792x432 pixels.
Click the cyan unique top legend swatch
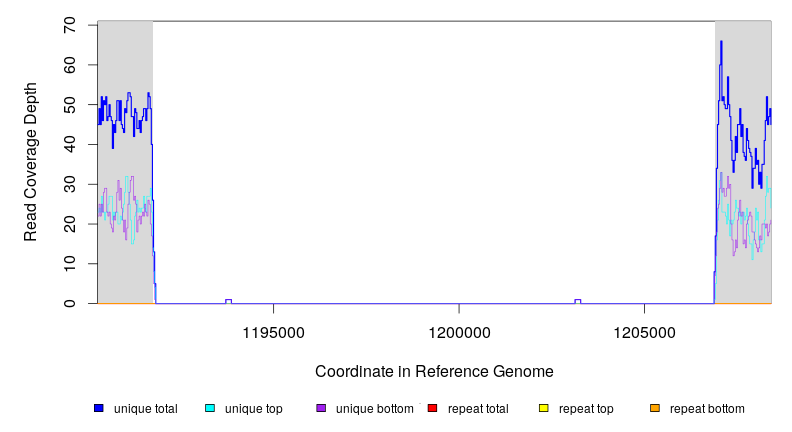pos(210,408)
